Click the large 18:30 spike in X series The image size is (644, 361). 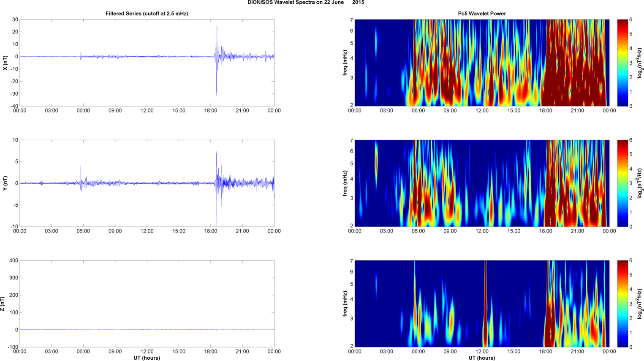pos(217,60)
